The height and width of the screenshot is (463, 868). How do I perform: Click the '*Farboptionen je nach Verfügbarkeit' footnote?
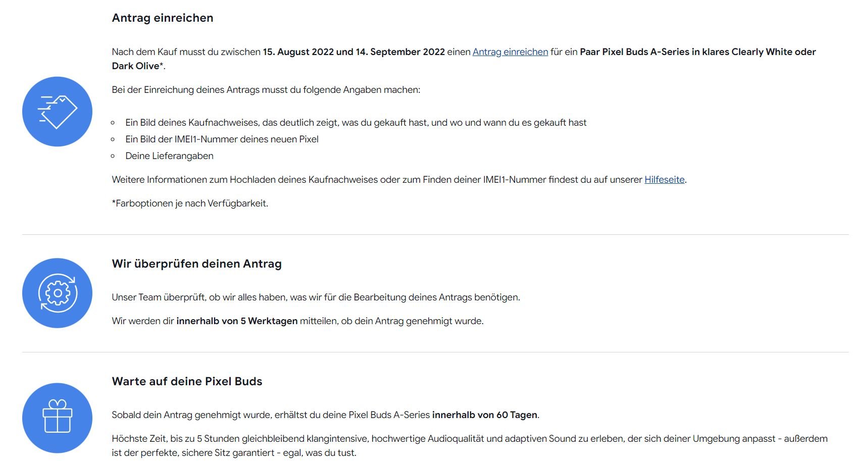[190, 203]
